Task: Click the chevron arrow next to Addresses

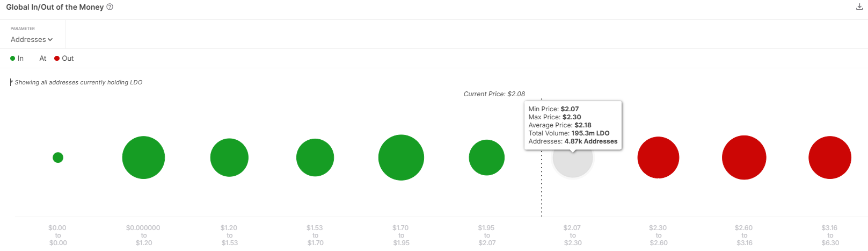Action: pos(50,39)
